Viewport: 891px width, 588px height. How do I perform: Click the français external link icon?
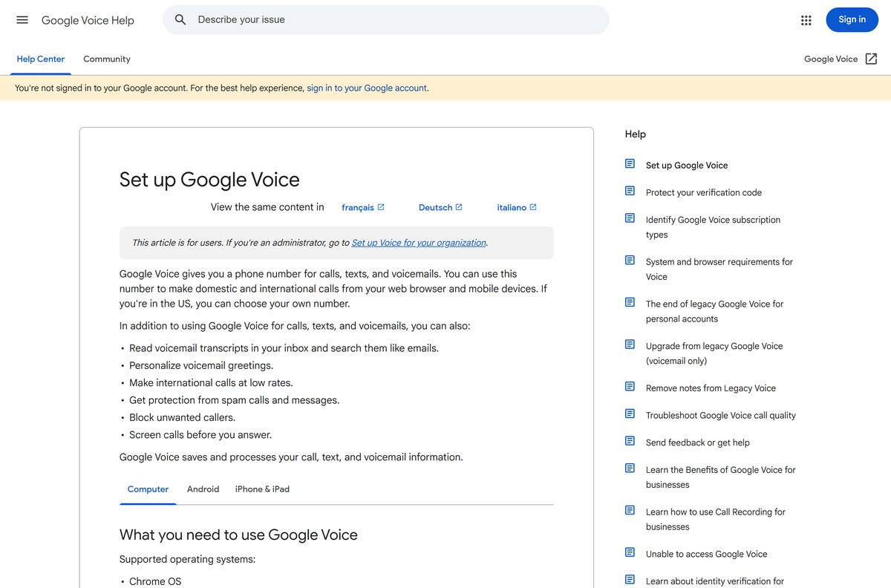(x=381, y=207)
